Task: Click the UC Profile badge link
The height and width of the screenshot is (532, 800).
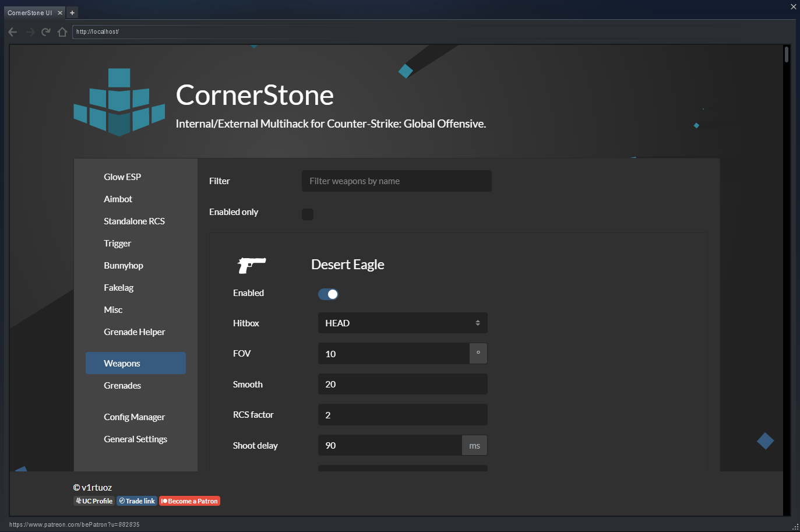Action: [94, 501]
